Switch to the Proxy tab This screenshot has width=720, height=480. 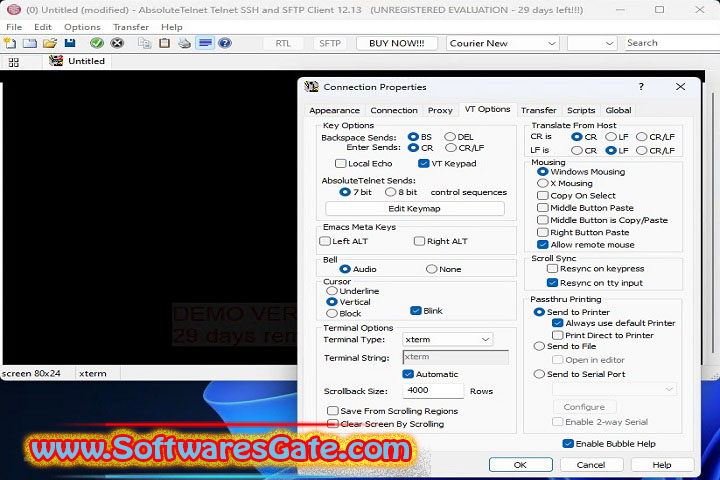(440, 110)
